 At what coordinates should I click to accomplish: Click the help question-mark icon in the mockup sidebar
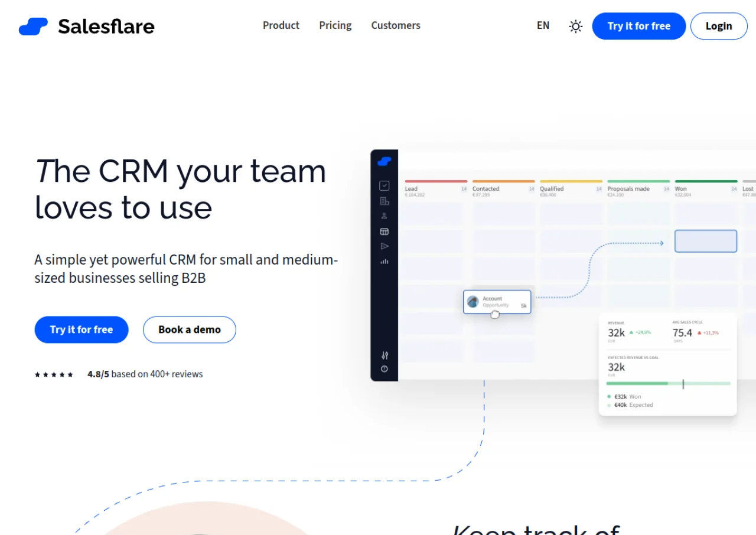click(384, 369)
